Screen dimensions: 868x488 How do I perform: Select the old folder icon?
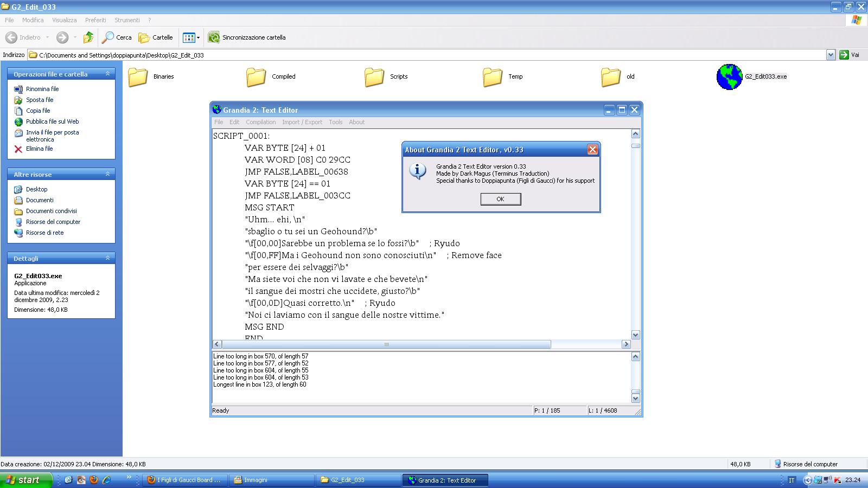pos(611,77)
